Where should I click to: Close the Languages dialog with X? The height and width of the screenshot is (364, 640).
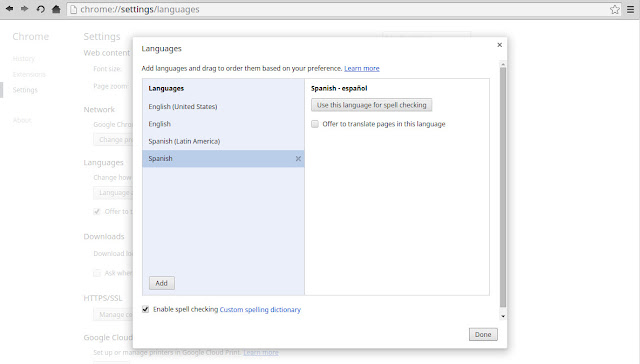(x=500, y=45)
